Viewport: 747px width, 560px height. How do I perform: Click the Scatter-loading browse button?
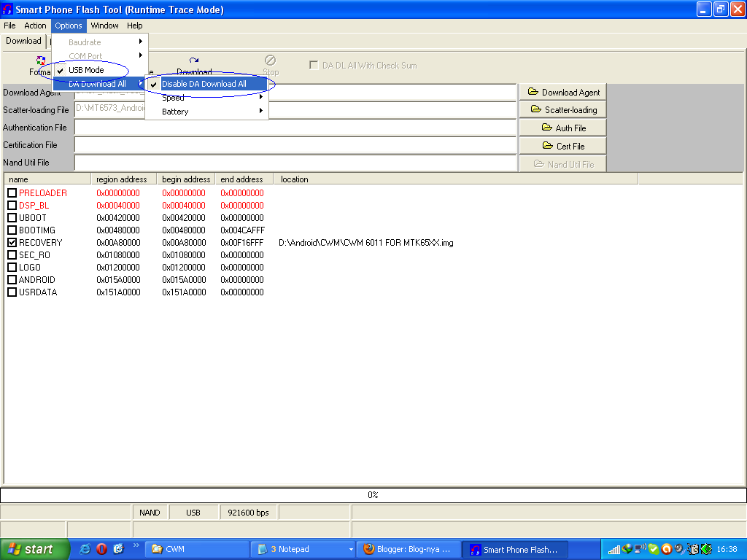tap(563, 110)
